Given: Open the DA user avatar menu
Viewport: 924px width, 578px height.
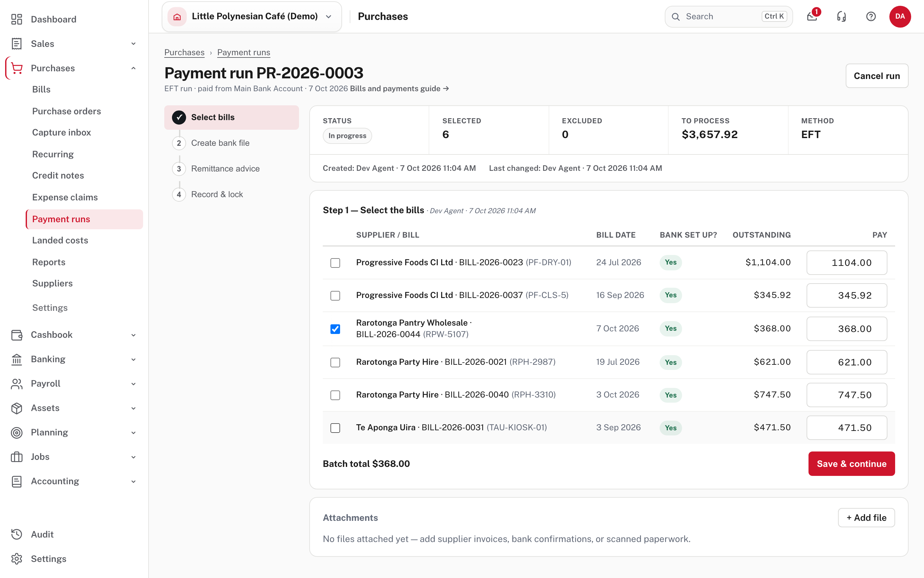Looking at the screenshot, I should (x=900, y=16).
